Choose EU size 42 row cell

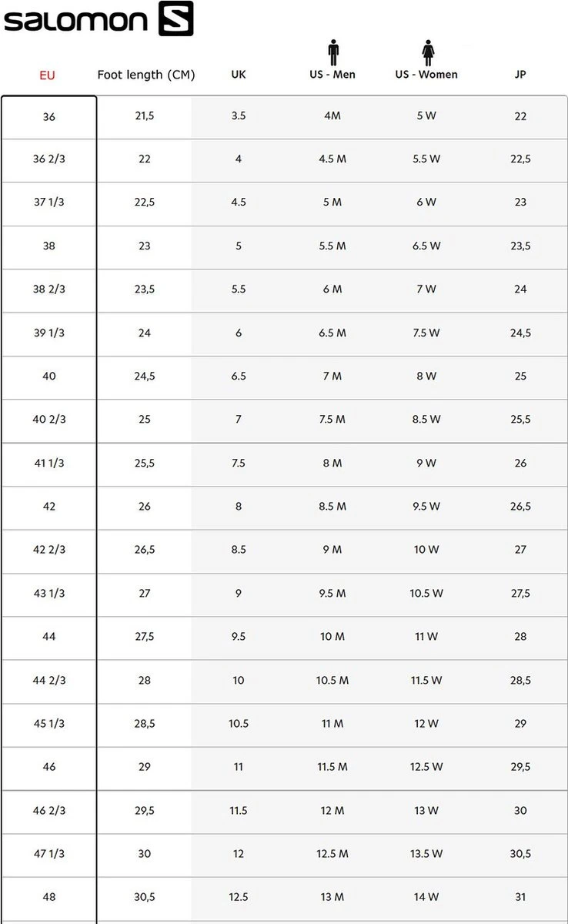(x=49, y=507)
